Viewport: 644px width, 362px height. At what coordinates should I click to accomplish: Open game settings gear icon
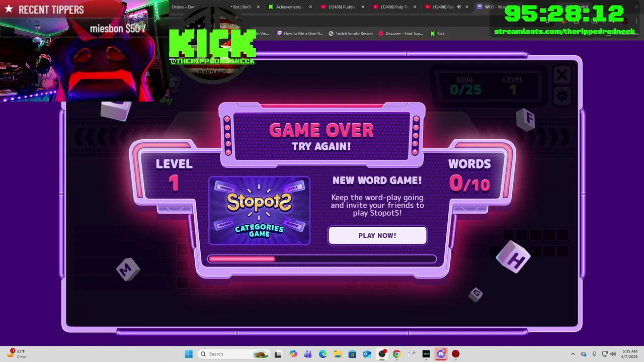coord(562,96)
